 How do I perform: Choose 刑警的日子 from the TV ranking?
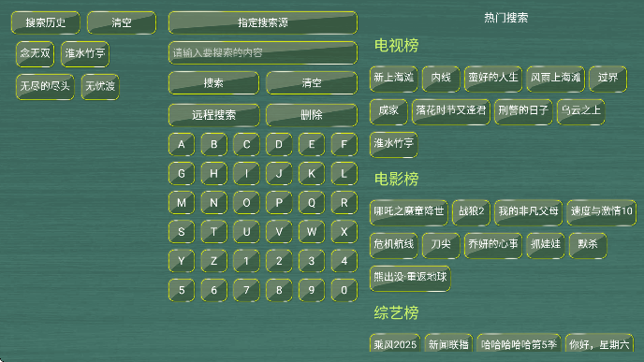(523, 111)
